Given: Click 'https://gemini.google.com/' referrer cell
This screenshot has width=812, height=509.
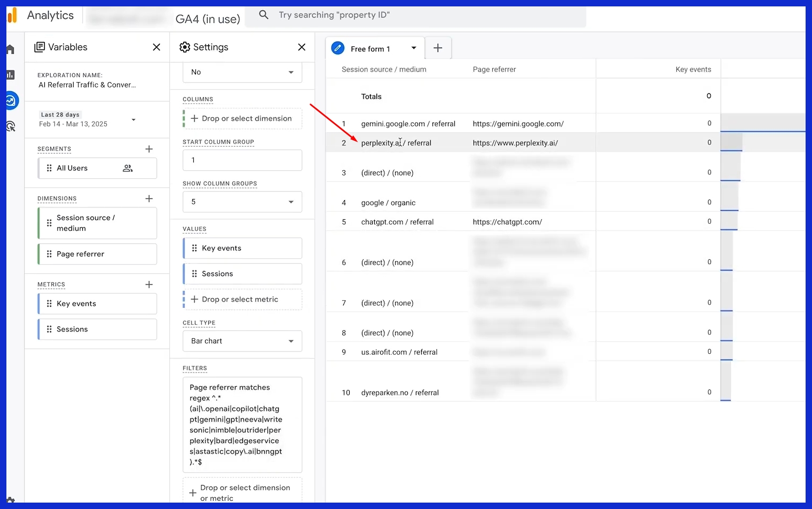Looking at the screenshot, I should pos(518,124).
